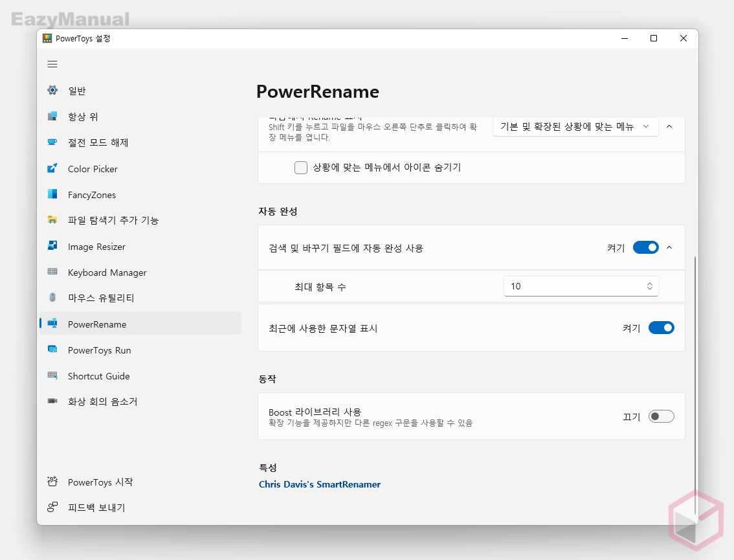Click the Always on Top icon
The height and width of the screenshot is (560, 734).
pyautogui.click(x=52, y=116)
